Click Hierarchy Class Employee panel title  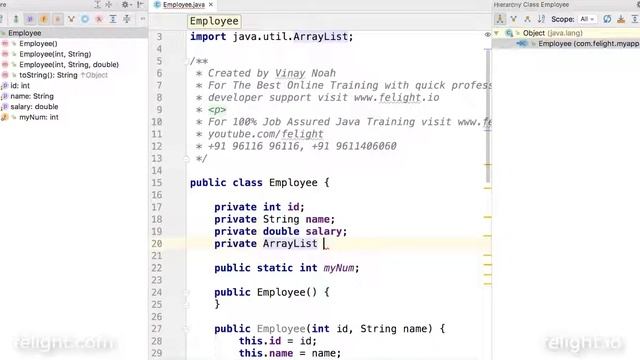531,5
